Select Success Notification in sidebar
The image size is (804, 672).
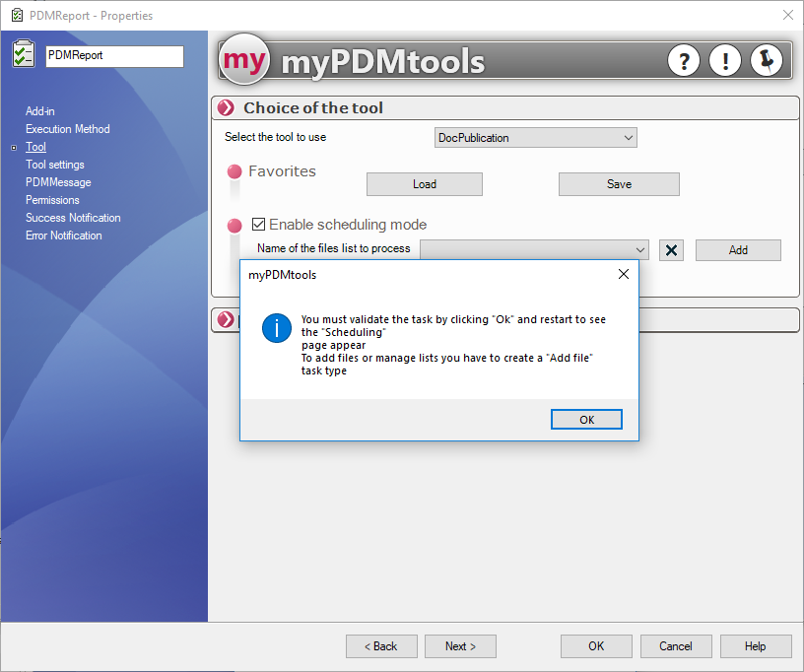[73, 218]
